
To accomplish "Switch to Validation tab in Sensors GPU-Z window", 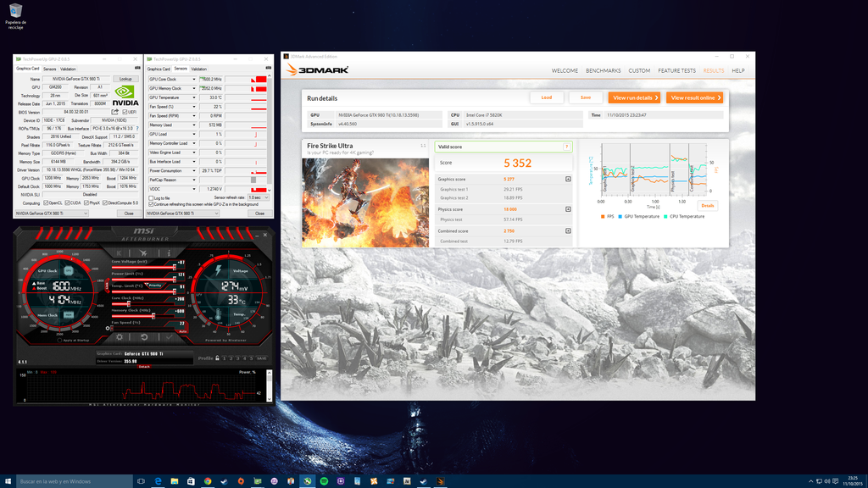I will click(198, 69).
